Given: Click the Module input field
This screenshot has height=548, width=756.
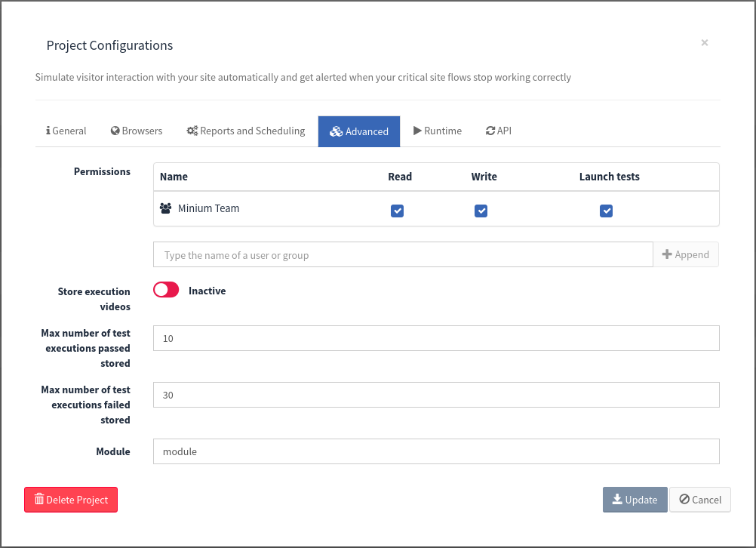Looking at the screenshot, I should pyautogui.click(x=436, y=451).
